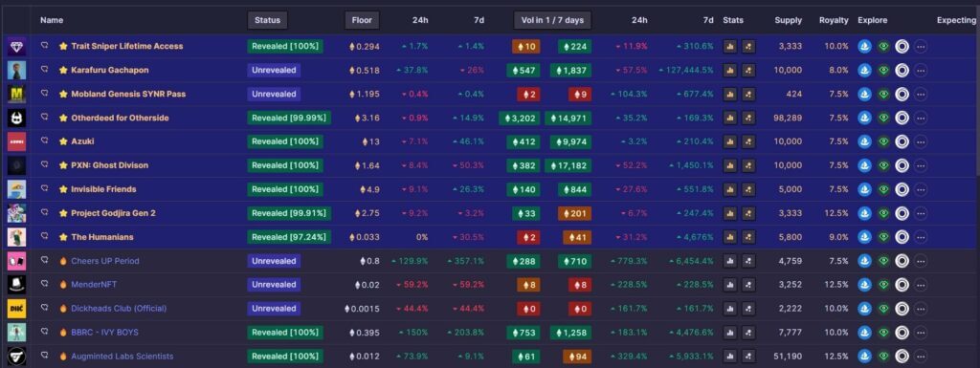The image size is (980, 368).
Task: Toggle favorite star on The Humanians
Action: click(x=63, y=237)
